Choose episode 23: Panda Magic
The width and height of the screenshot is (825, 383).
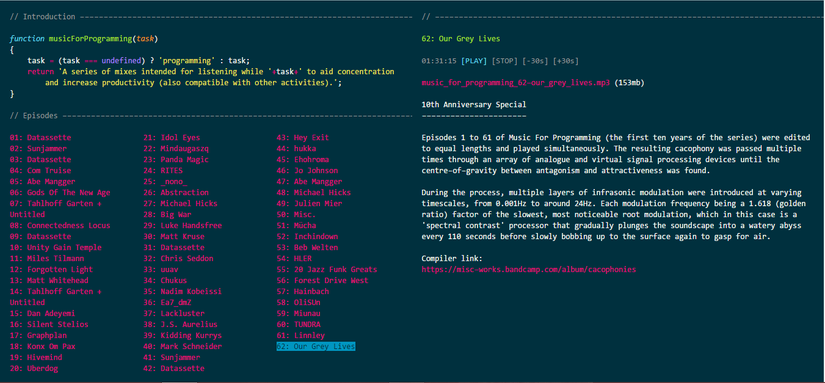tap(176, 159)
